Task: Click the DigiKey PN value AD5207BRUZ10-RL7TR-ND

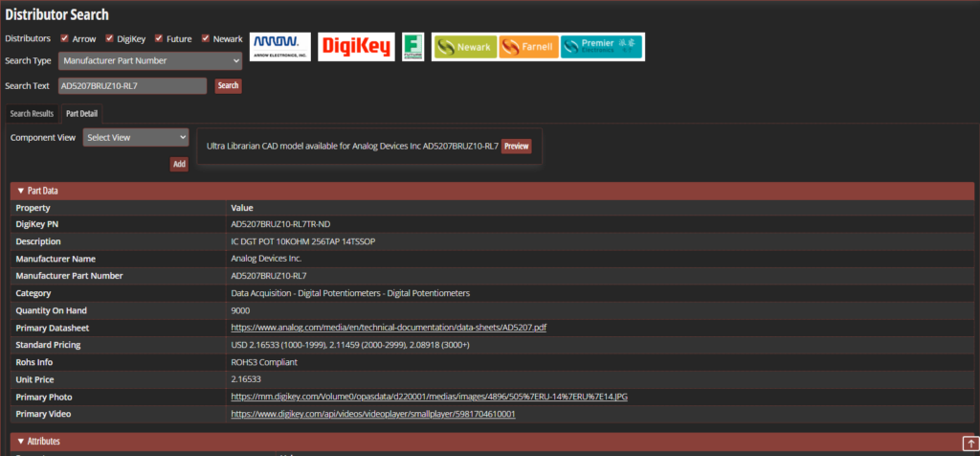Action: 282,224
